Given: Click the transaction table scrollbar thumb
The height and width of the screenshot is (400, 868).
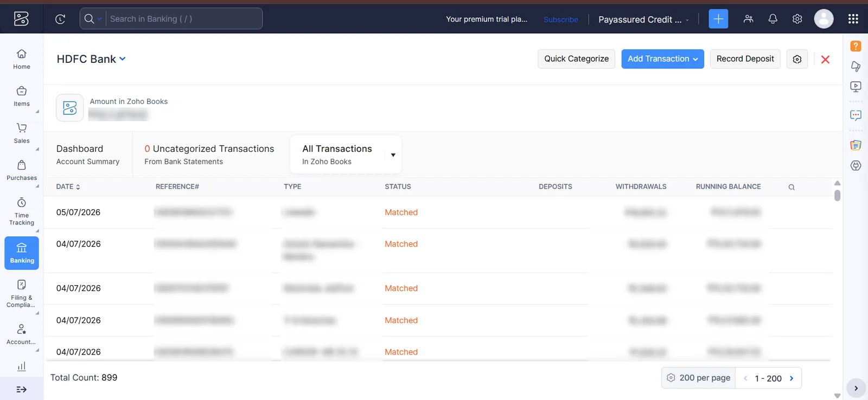Looking at the screenshot, I should (837, 195).
